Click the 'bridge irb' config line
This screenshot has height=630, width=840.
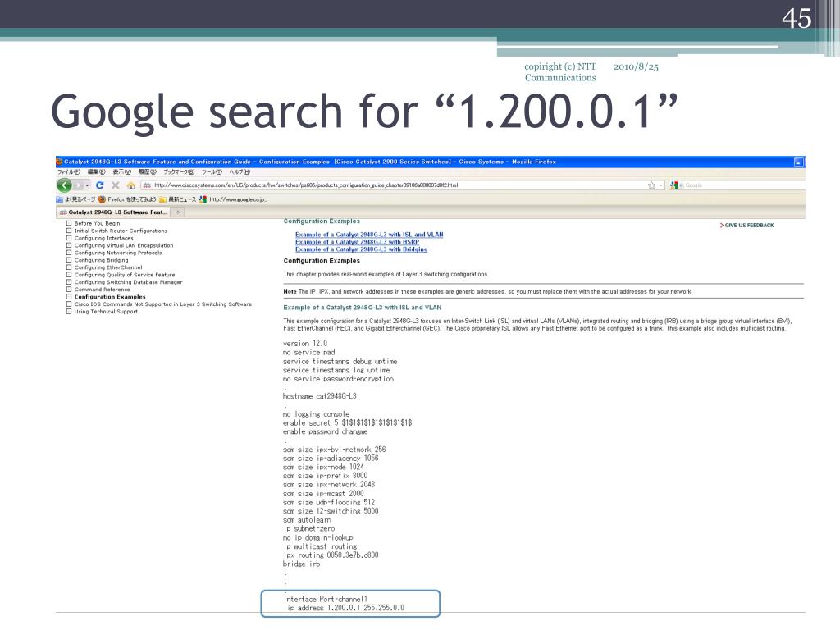[x=302, y=564]
